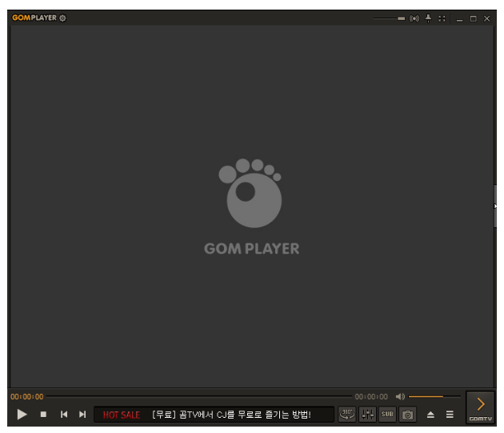Show the playlist with the list icon
The height and width of the screenshot is (433, 504).
[x=450, y=415]
